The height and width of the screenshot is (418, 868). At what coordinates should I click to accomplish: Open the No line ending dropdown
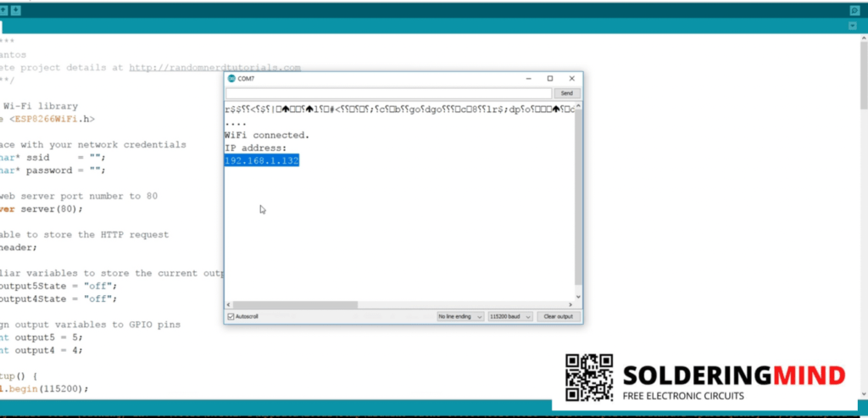[460, 317]
